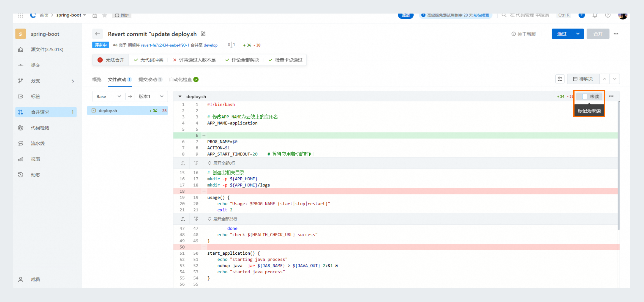
Task: Select deploy.sh in the file list
Action: click(127, 111)
